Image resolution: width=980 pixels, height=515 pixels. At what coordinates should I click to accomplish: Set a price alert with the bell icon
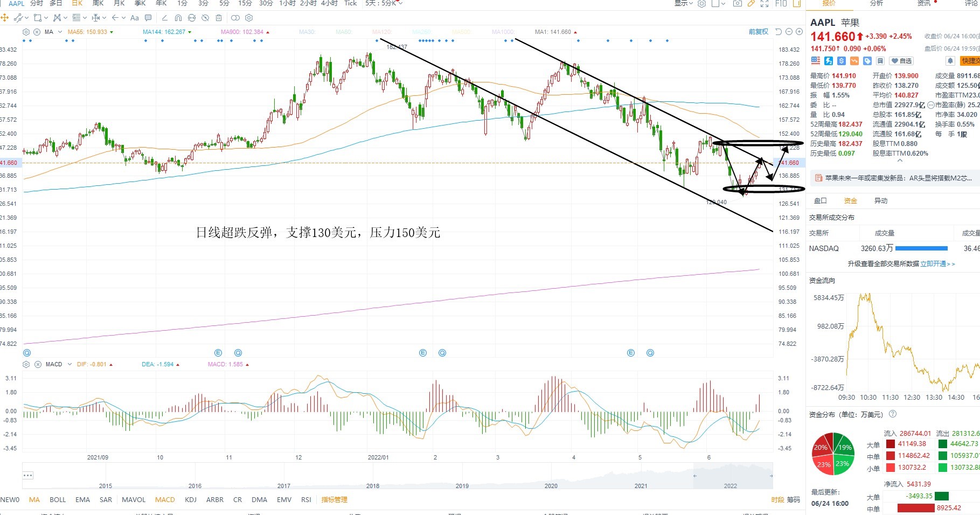(950, 61)
